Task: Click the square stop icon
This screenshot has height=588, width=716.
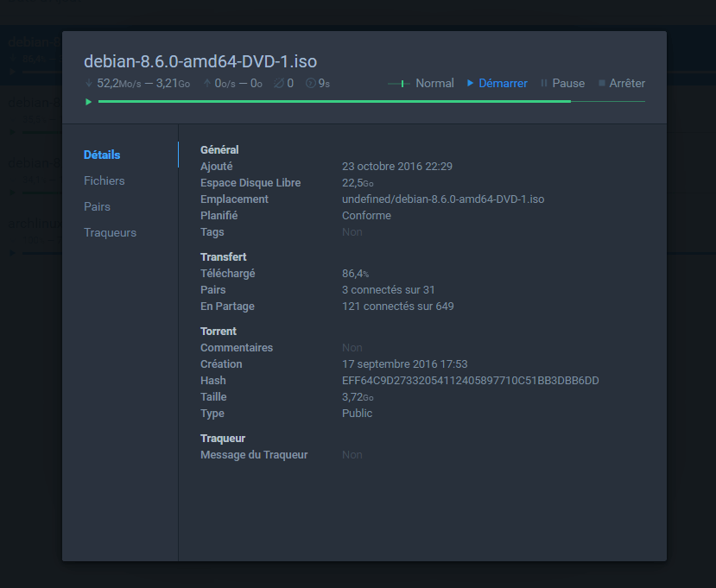Action: click(601, 83)
